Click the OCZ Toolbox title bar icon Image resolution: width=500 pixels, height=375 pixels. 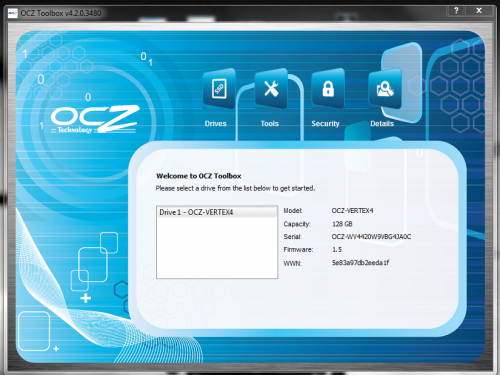pos(13,13)
